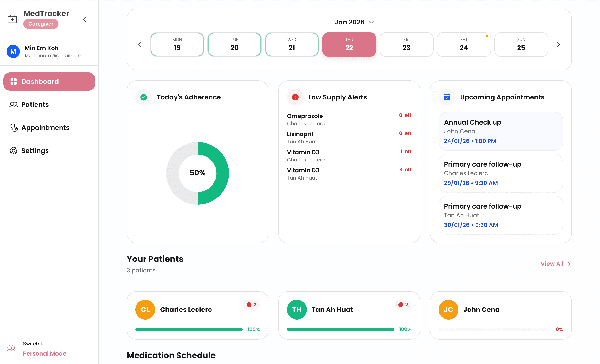Open the Annual Check up appointment for John Cena
The height and width of the screenshot is (364, 600).
pos(501,131)
